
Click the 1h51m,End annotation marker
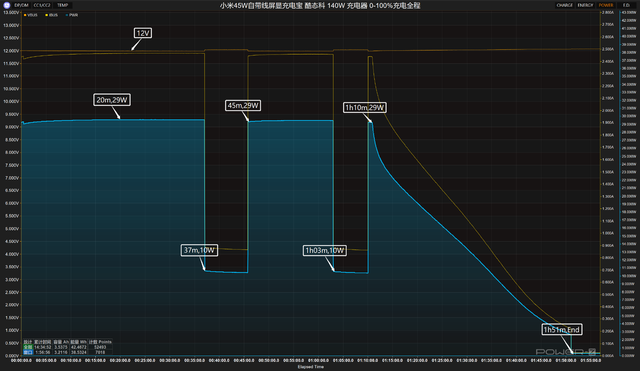[x=562, y=329]
